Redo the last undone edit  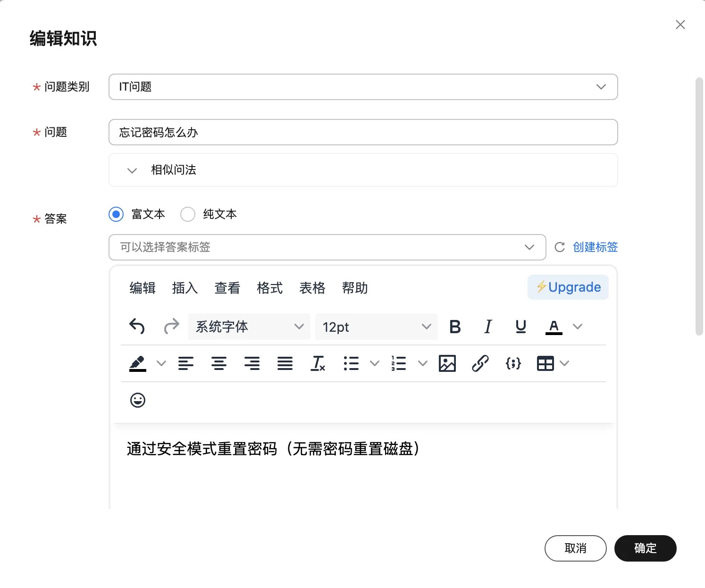click(x=172, y=327)
